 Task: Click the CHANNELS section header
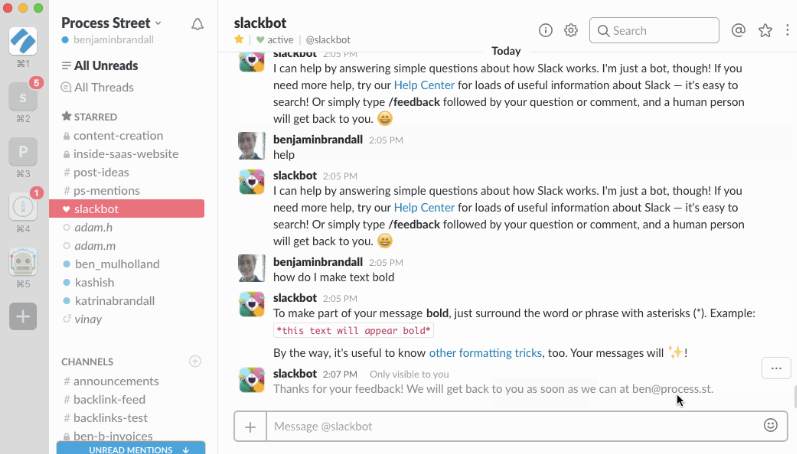87,362
